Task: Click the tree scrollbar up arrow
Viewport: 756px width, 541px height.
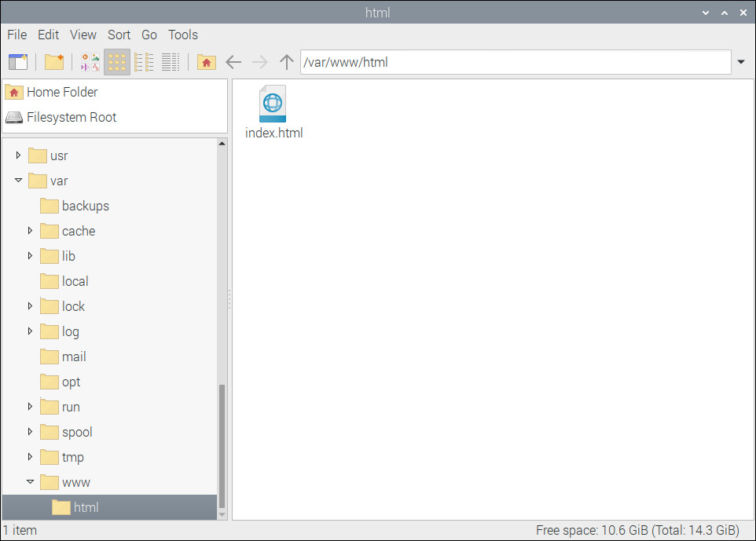Action: (222, 143)
